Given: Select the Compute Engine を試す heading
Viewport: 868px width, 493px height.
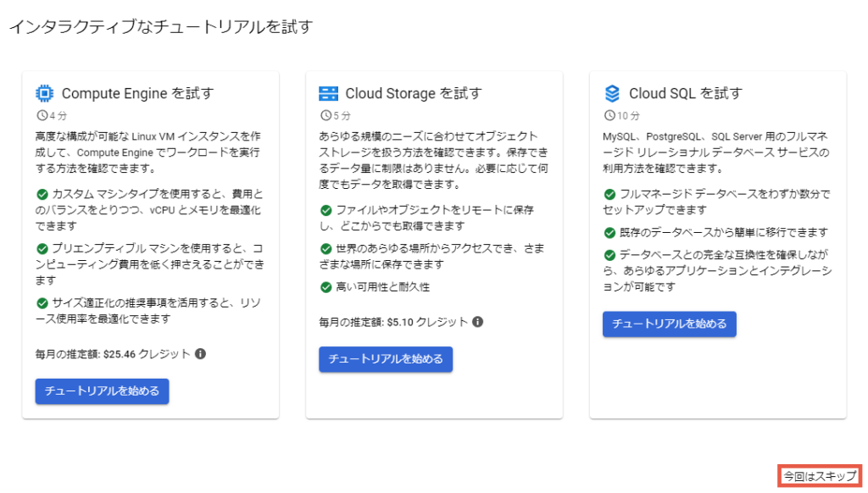Looking at the screenshot, I should tap(138, 93).
